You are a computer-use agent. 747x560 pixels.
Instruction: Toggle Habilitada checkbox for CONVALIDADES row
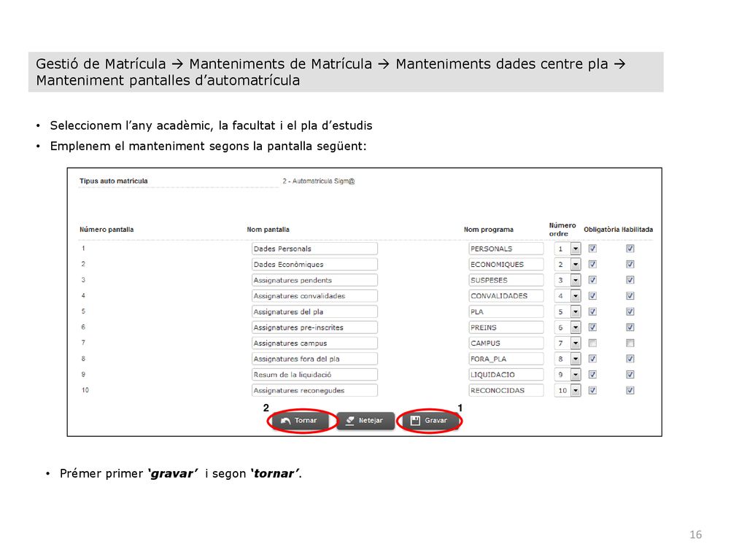point(630,296)
